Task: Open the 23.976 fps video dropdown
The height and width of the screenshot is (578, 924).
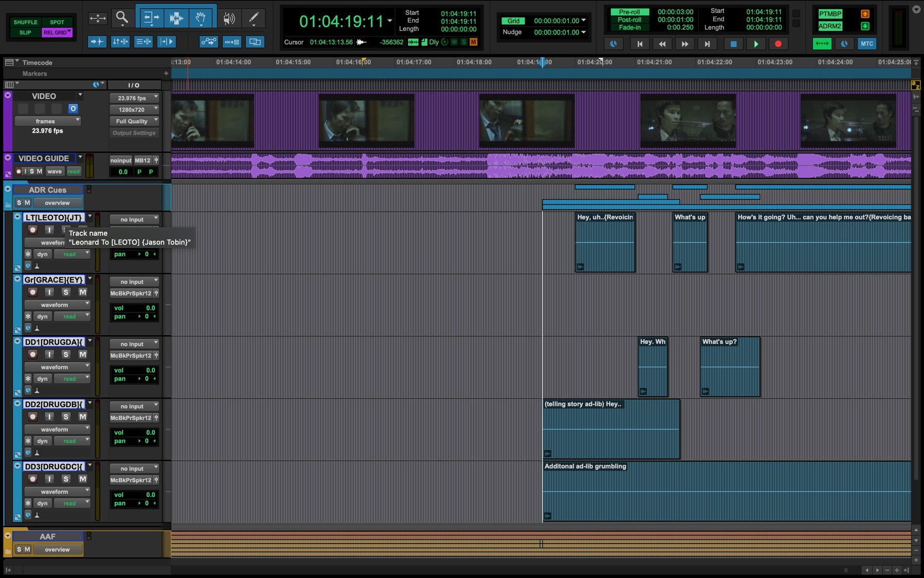Action: pos(134,98)
